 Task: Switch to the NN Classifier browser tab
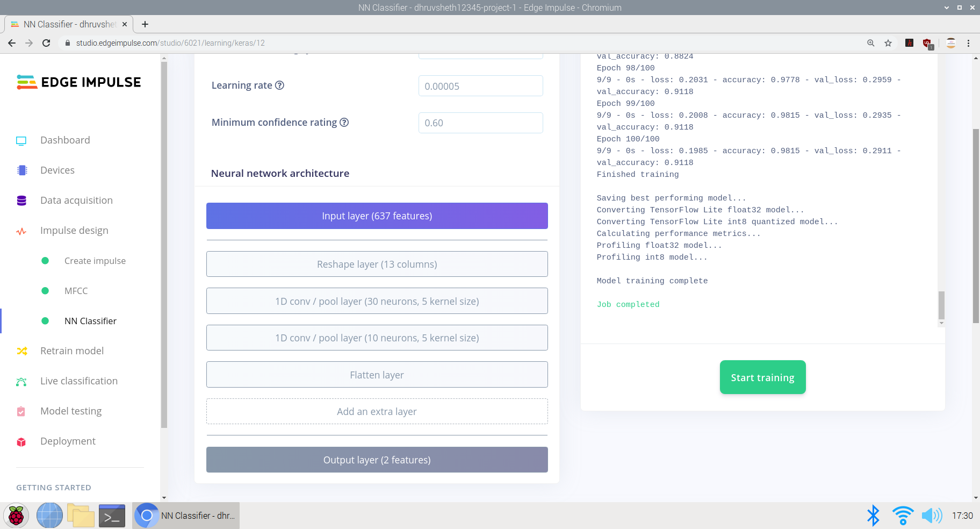point(69,24)
